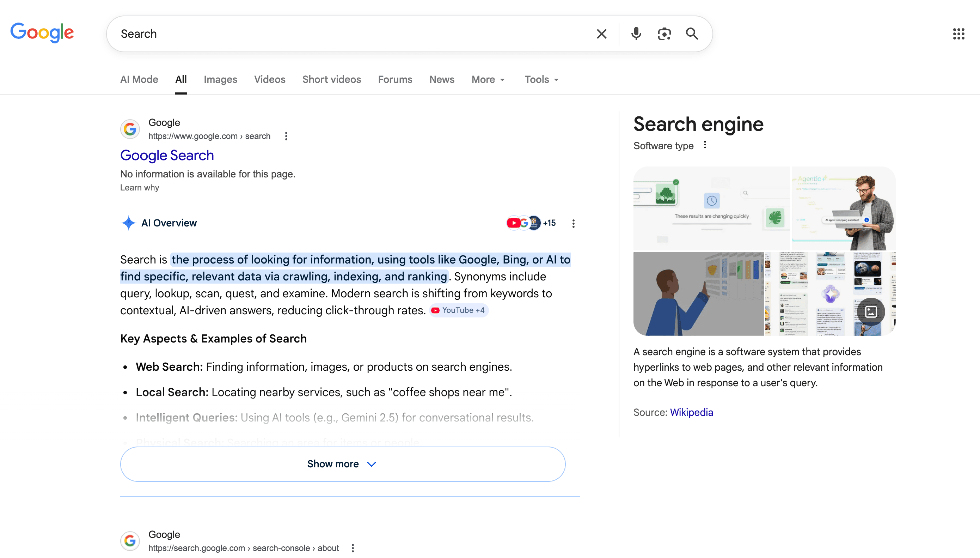The image size is (980, 558).
Task: Click the 'Web Search:' bullet item
Action: (324, 367)
